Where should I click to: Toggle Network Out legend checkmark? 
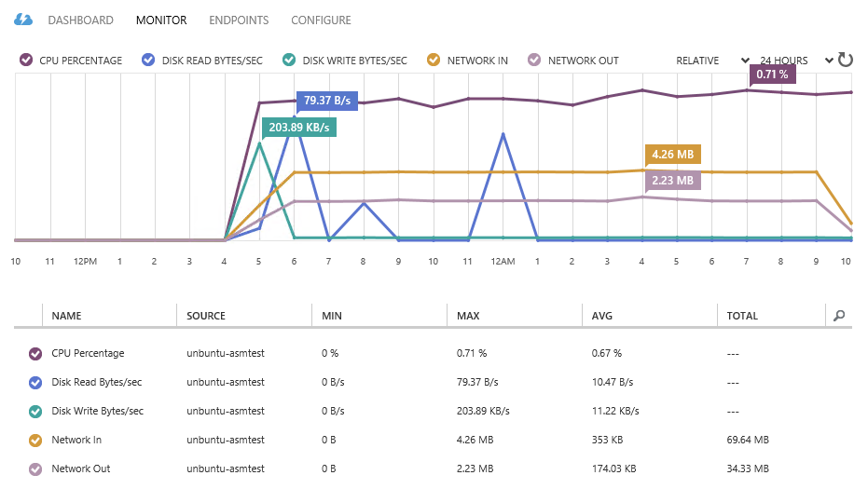pos(534,61)
